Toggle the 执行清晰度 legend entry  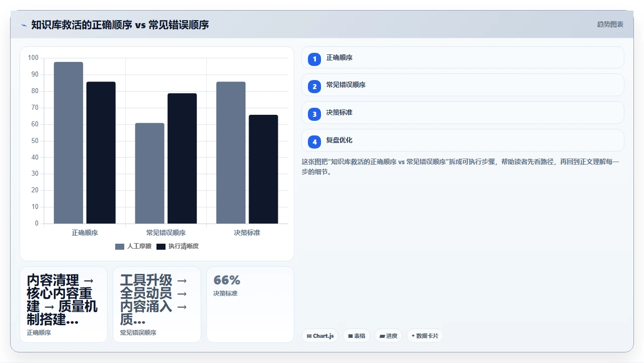click(x=178, y=246)
